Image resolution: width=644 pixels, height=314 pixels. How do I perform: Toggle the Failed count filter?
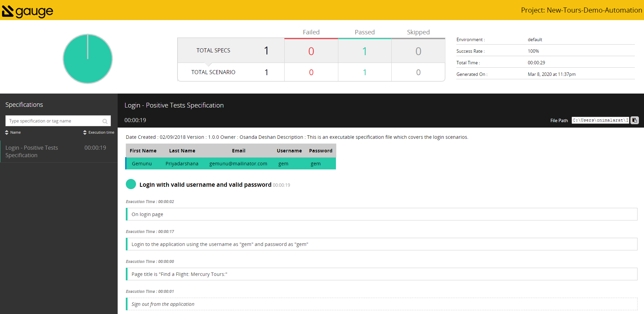[311, 51]
